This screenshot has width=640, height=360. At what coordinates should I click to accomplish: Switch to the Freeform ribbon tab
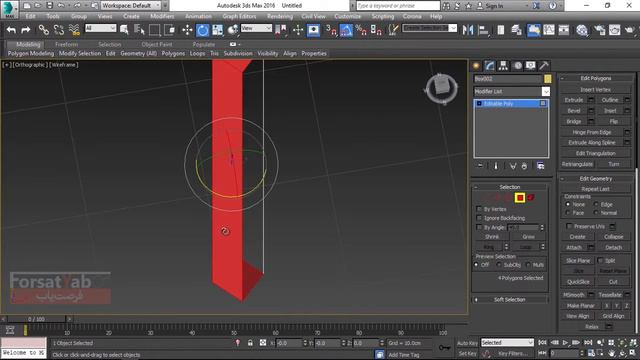[x=67, y=44]
